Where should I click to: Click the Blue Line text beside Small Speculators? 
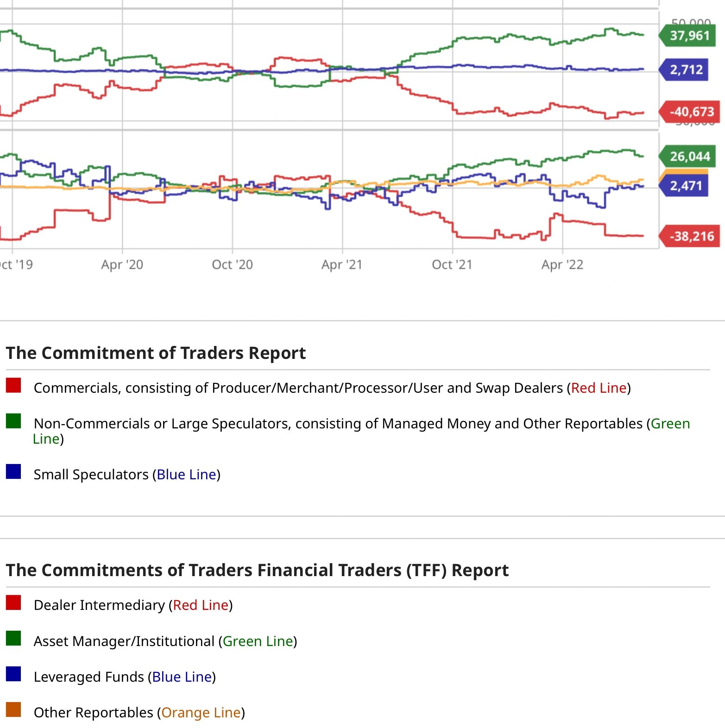point(186,474)
